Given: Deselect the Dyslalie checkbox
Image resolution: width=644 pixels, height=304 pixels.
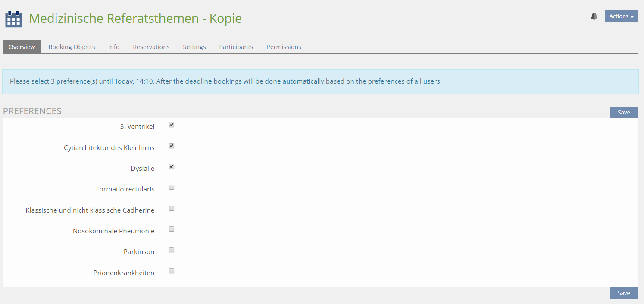Looking at the screenshot, I should point(172,167).
